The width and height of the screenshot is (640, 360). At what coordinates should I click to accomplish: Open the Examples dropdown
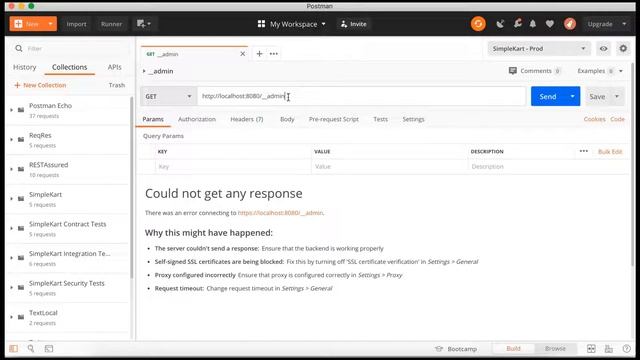tap(600, 71)
